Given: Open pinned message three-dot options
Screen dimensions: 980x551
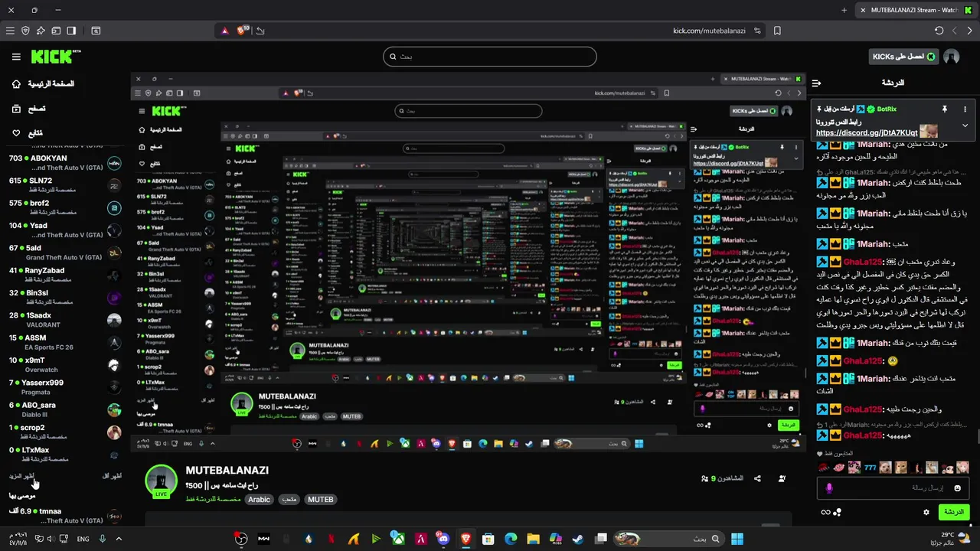Looking at the screenshot, I should click(x=965, y=109).
